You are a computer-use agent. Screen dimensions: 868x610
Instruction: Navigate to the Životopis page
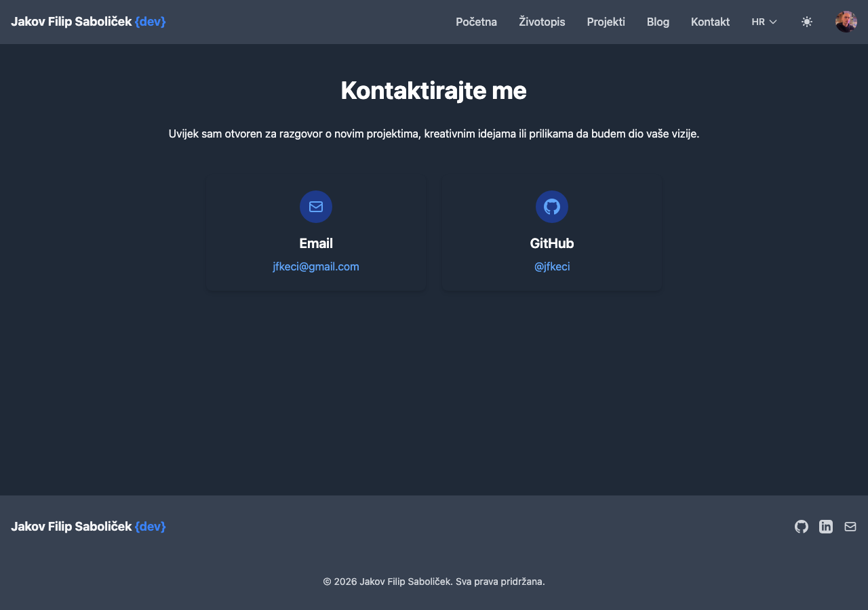[x=542, y=22]
